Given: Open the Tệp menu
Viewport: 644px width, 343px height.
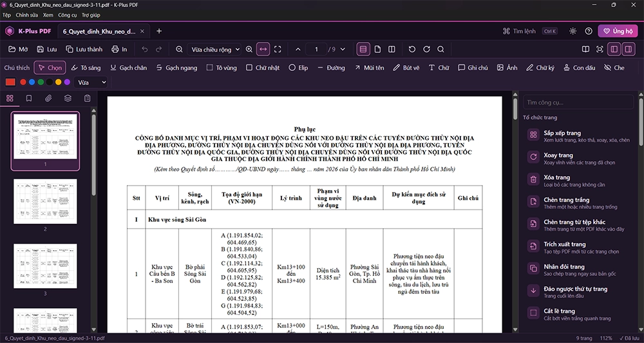Looking at the screenshot, I should click(6, 15).
